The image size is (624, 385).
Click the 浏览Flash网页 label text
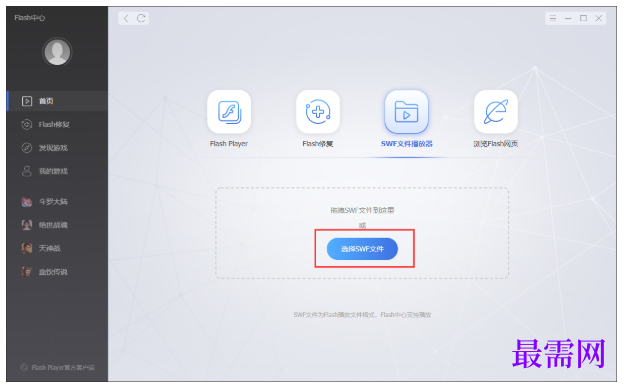(495, 144)
